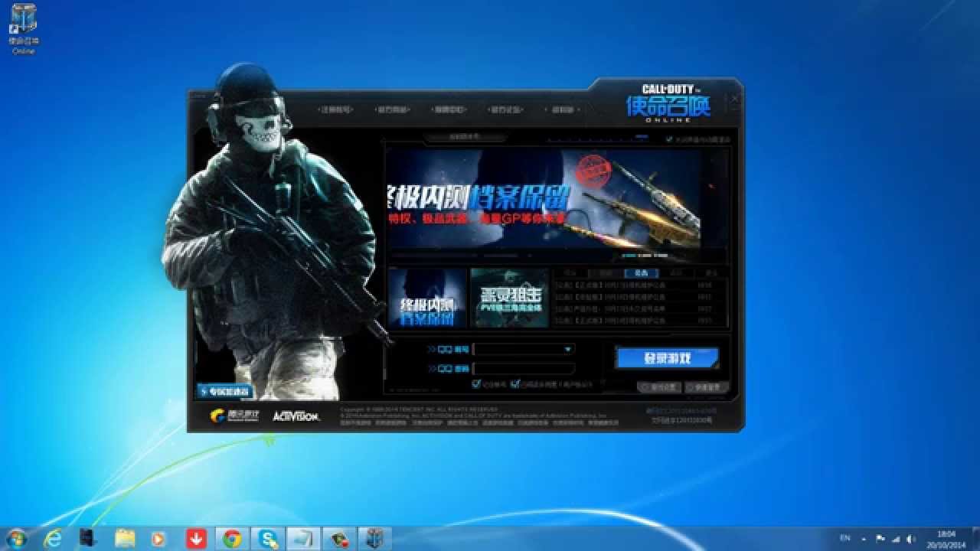Expand the QQ account dropdown arrow
This screenshot has width=980, height=551.
point(568,349)
